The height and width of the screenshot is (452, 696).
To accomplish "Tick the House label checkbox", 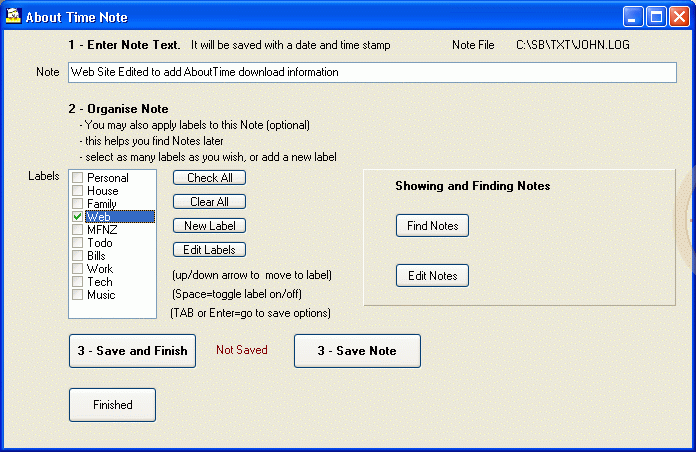I will coord(78,190).
